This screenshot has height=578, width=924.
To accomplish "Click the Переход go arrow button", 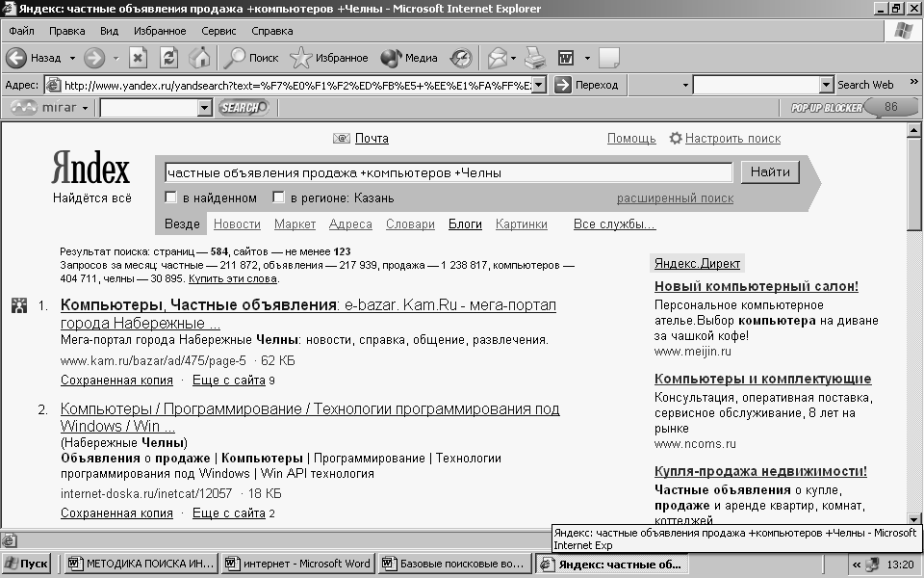I will point(587,85).
